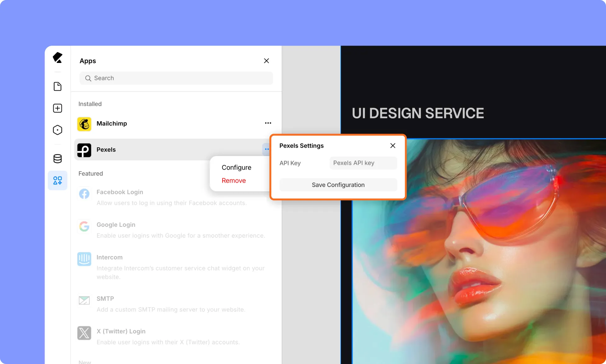
Task: Open the components hexagon icon
Action: [x=58, y=130]
